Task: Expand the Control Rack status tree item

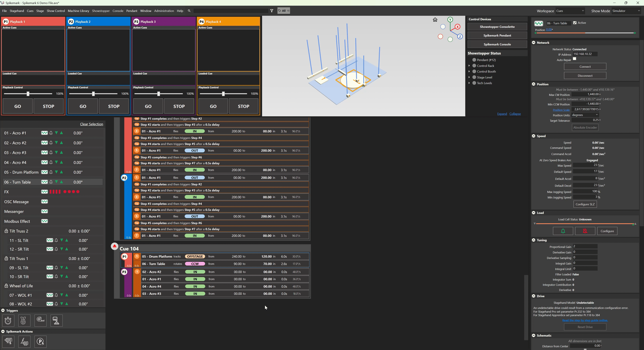Action: 469,66
